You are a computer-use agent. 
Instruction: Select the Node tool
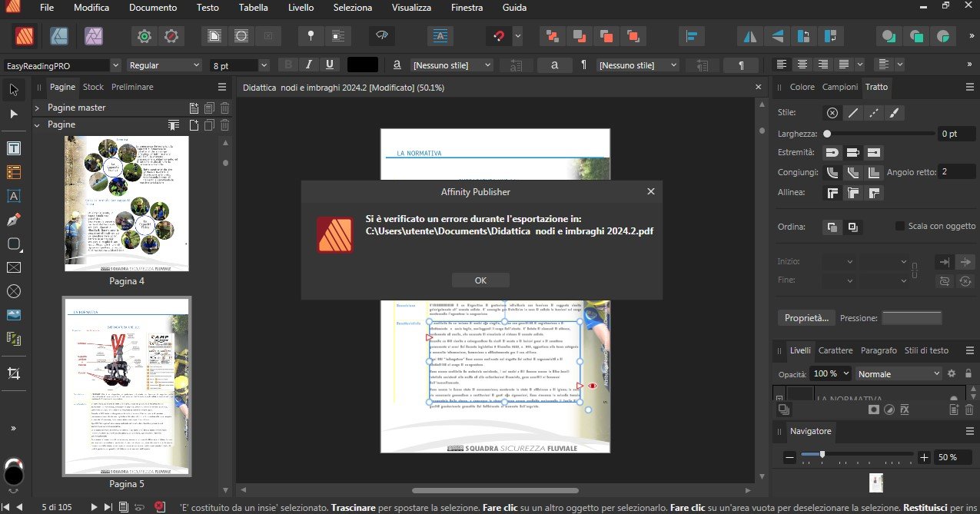13,114
